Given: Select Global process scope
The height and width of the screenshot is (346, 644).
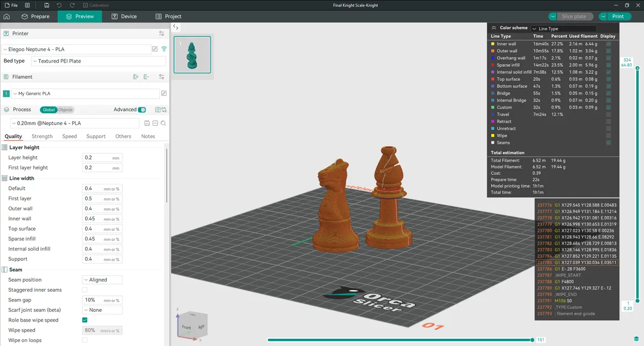Looking at the screenshot, I should pyautogui.click(x=49, y=110).
